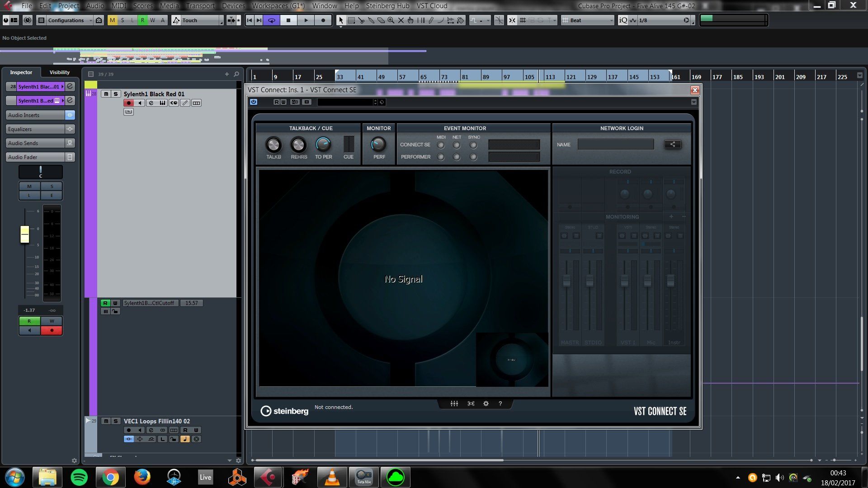Open the File menu
This screenshot has height=488, width=868.
27,6
